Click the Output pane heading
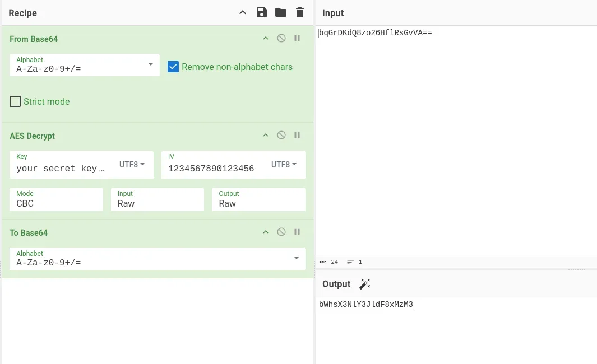This screenshot has width=597, height=364. [336, 284]
